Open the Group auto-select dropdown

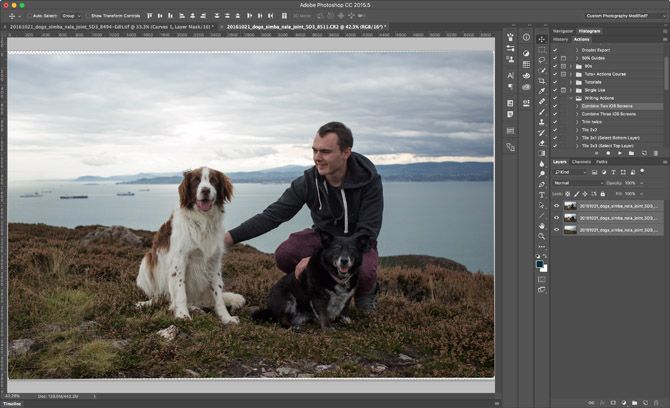coord(71,16)
